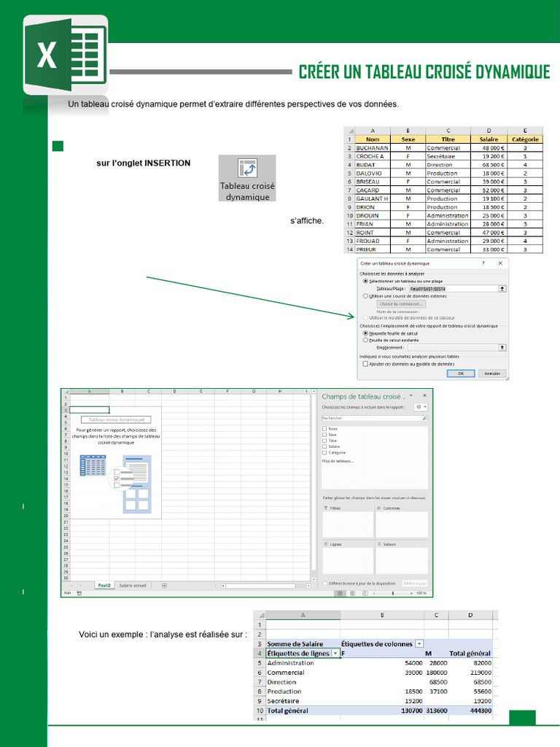Tick the Nom field checkbox

(324, 429)
